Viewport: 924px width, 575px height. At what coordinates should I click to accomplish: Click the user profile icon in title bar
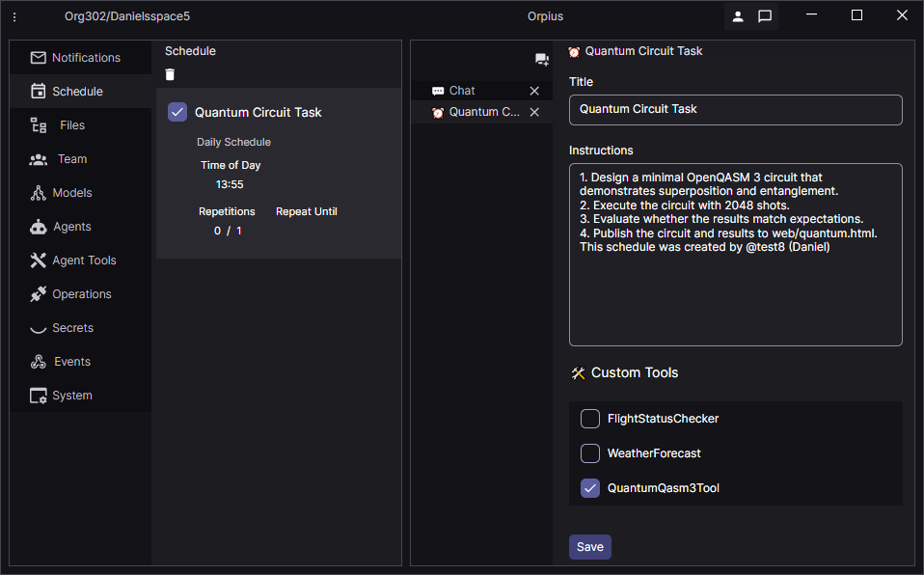pos(738,16)
